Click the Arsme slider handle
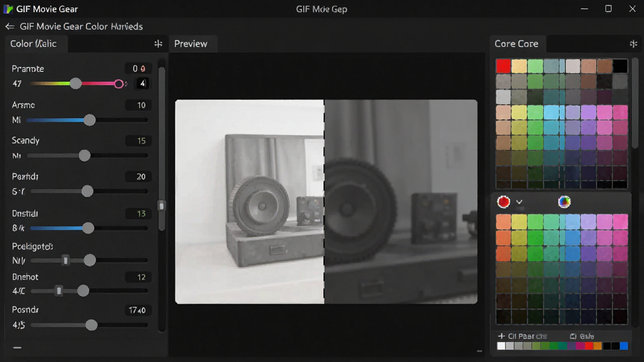Viewport: 644px width, 362px height. pyautogui.click(x=89, y=120)
